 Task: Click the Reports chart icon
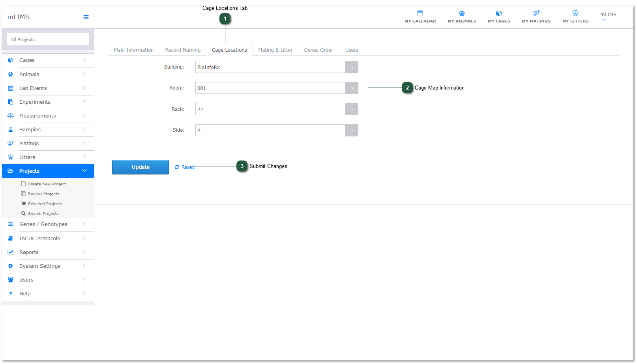11,252
